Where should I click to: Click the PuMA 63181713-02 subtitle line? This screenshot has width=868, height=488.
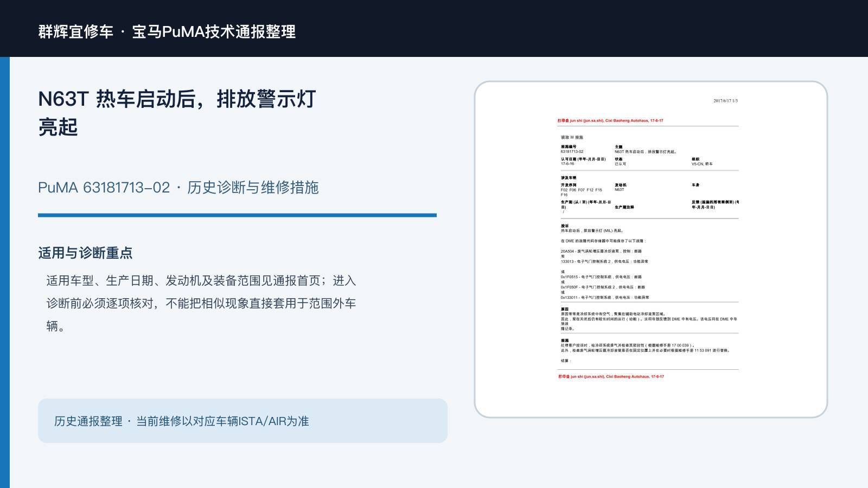[x=178, y=188]
